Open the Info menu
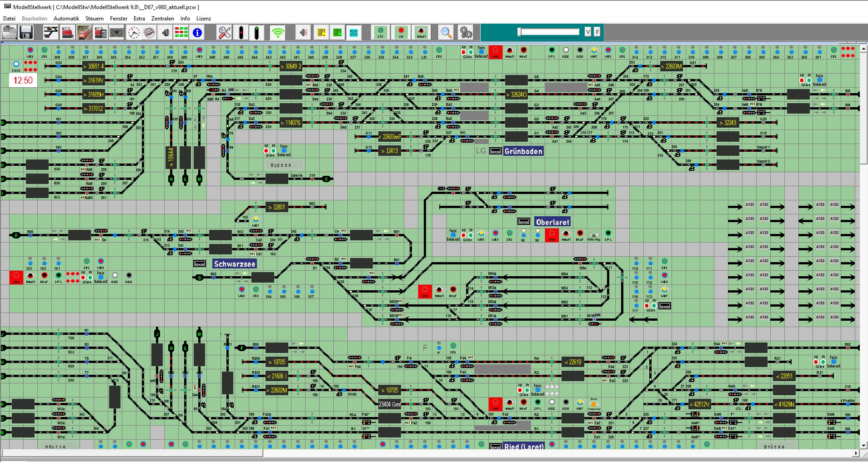868x462 pixels. point(185,19)
